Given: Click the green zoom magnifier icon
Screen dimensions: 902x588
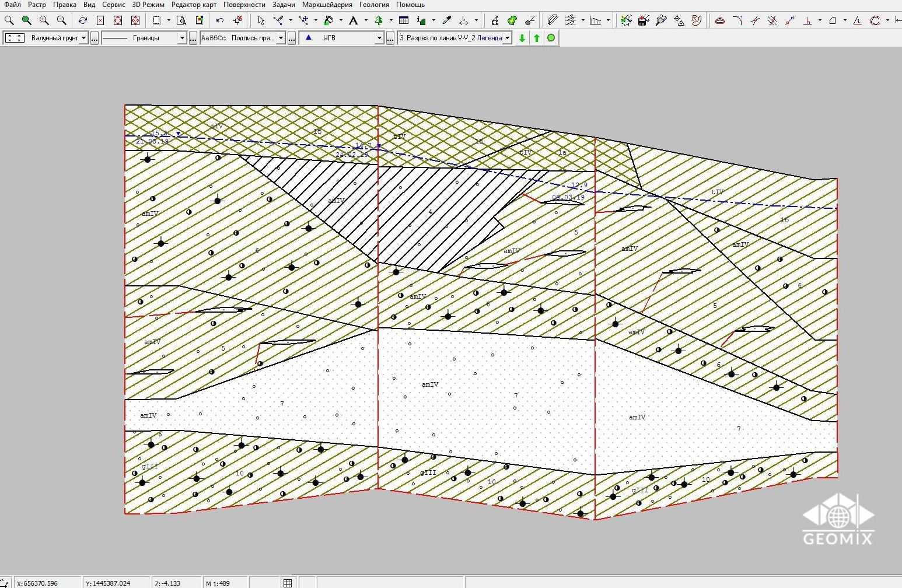Looking at the screenshot, I should 26,20.
